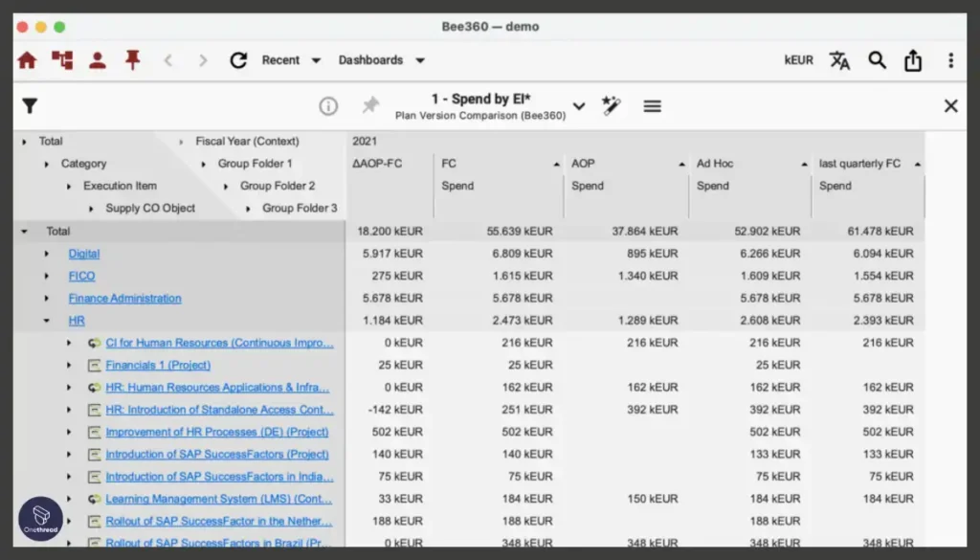Open CI for Human Resources link
This screenshot has width=980, height=560.
pyautogui.click(x=219, y=343)
